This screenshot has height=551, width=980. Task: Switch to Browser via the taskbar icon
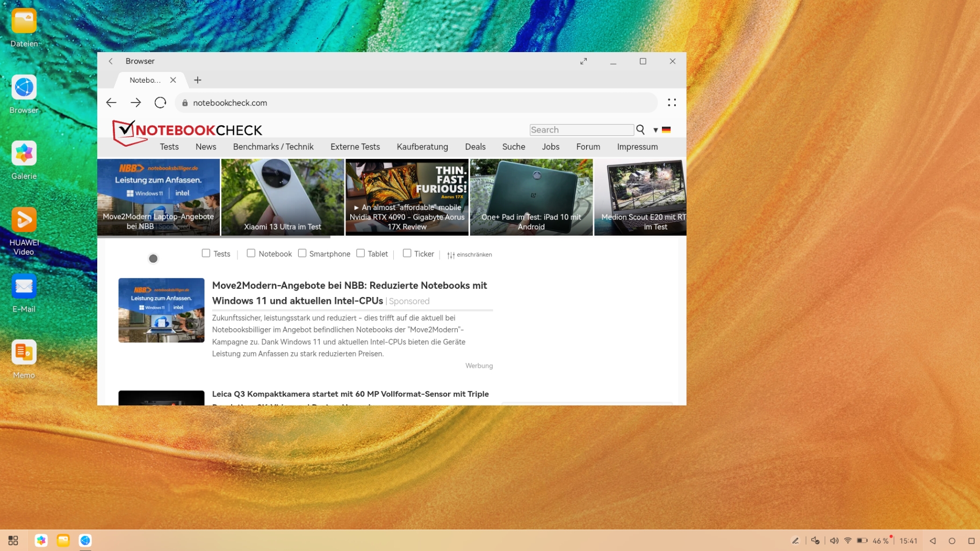point(85,540)
